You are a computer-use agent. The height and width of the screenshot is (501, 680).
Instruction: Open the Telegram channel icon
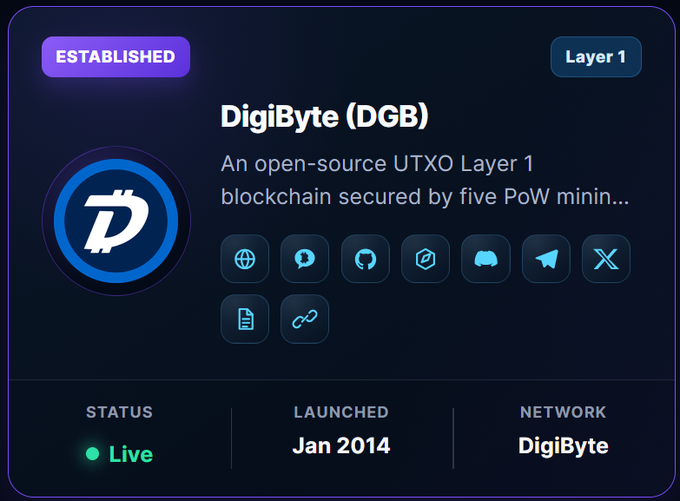coord(546,259)
